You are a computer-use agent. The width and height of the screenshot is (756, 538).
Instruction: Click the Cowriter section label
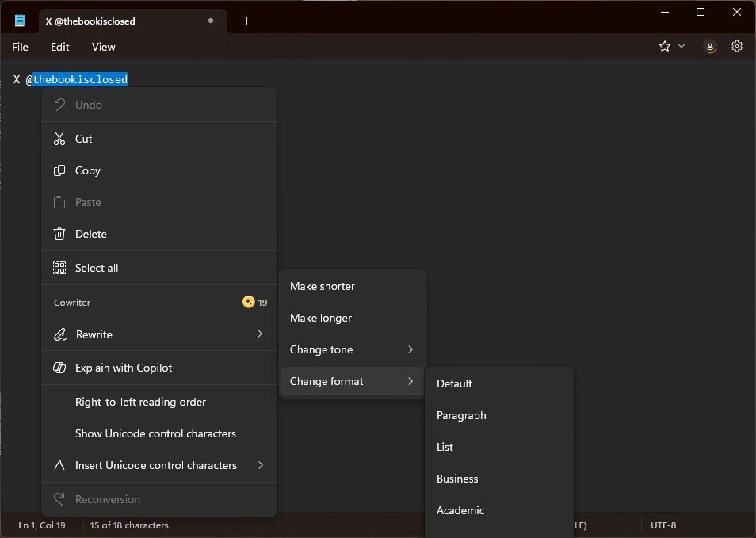(x=72, y=303)
